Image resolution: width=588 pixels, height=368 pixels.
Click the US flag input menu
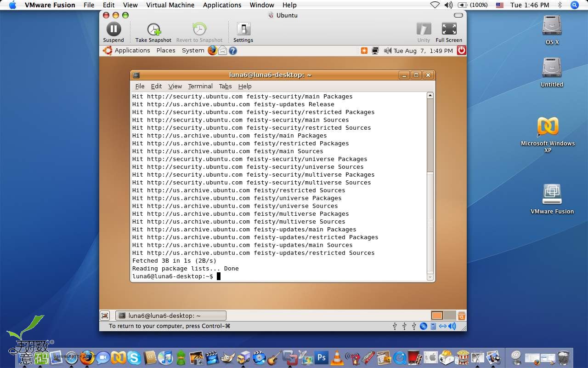(500, 5)
